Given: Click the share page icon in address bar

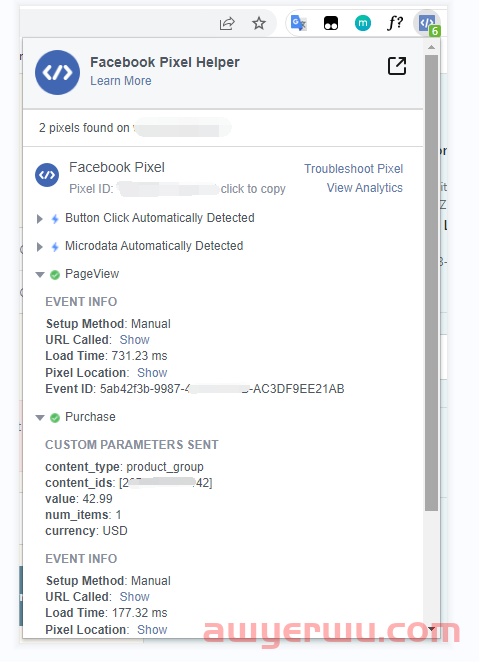Looking at the screenshot, I should click(227, 23).
